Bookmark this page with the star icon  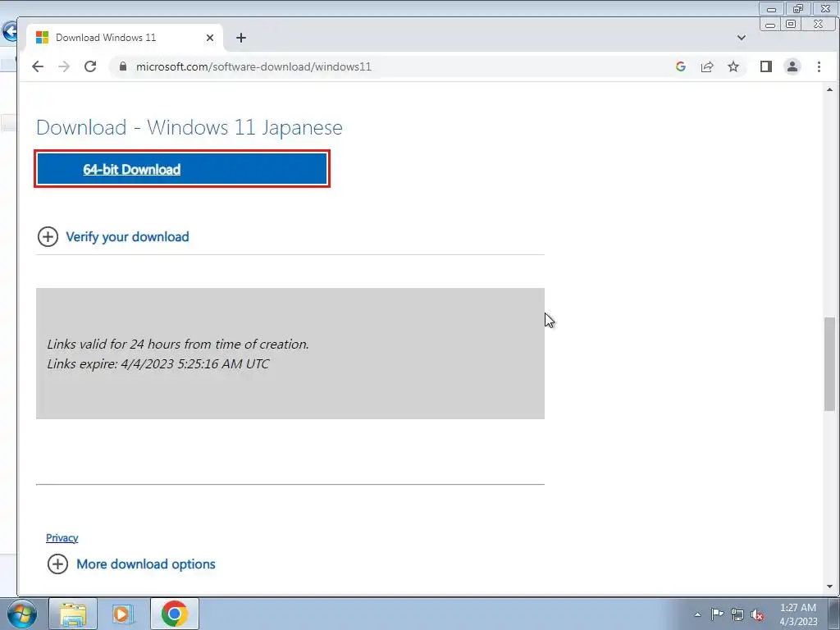pyautogui.click(x=733, y=66)
